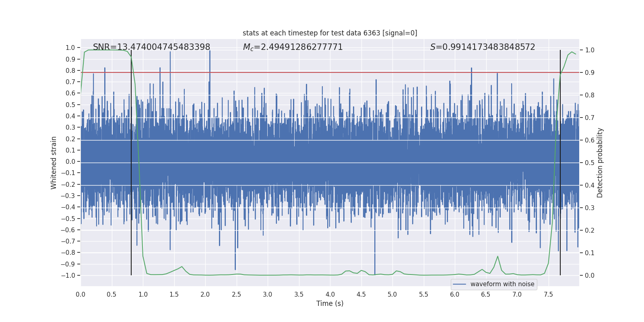The width and height of the screenshot is (644, 322).
Task: Click the 0.7 tick on the Whitened strain axis
Action: tap(70, 82)
